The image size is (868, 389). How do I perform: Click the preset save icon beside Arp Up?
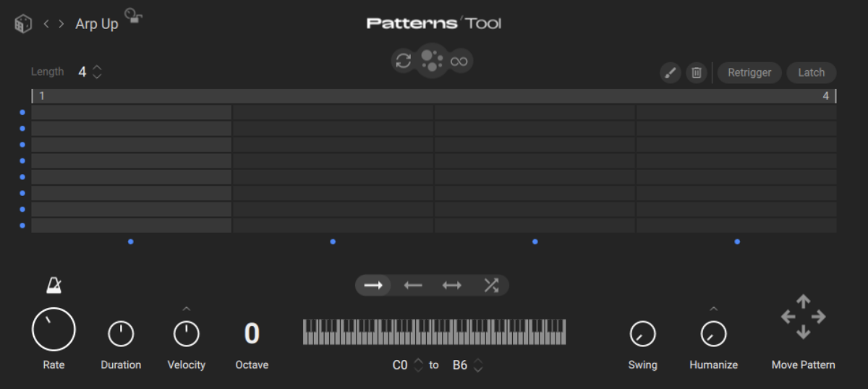tap(132, 16)
